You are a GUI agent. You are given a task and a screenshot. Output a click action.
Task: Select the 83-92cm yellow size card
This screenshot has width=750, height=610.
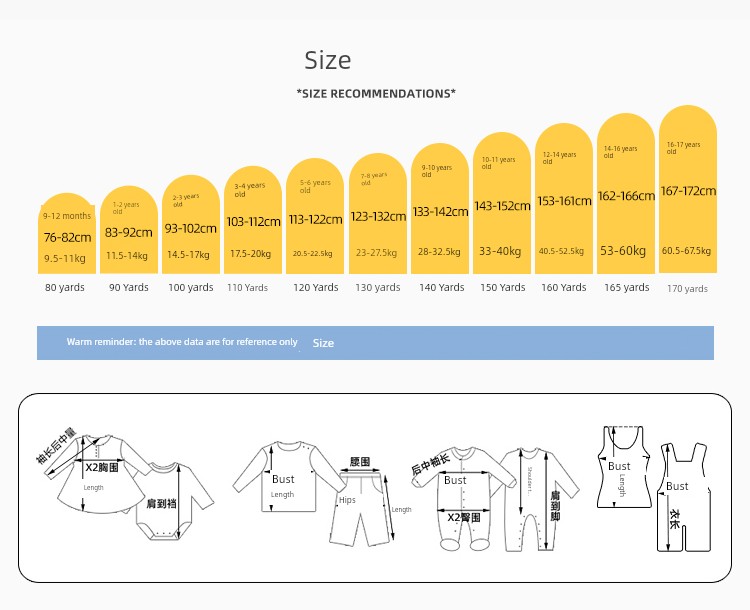click(x=129, y=230)
